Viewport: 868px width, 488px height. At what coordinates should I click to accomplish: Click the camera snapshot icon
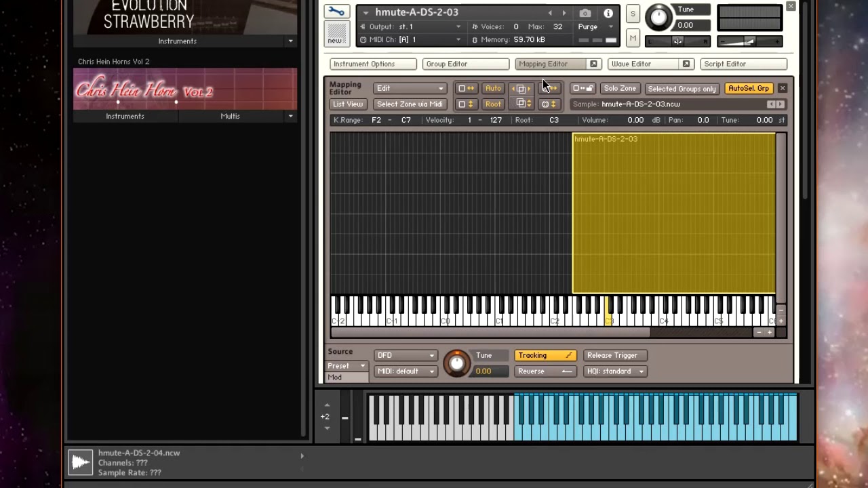[x=585, y=13]
